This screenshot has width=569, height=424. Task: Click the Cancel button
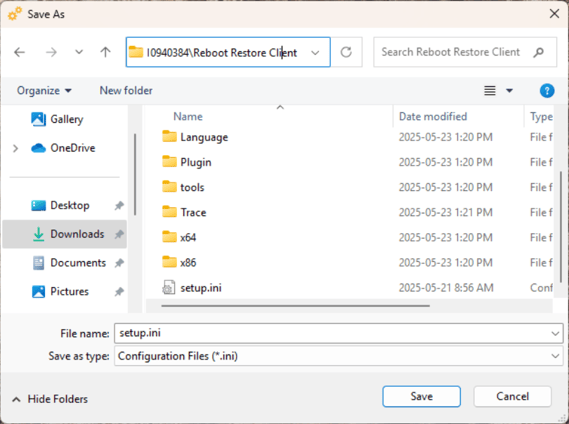(512, 396)
